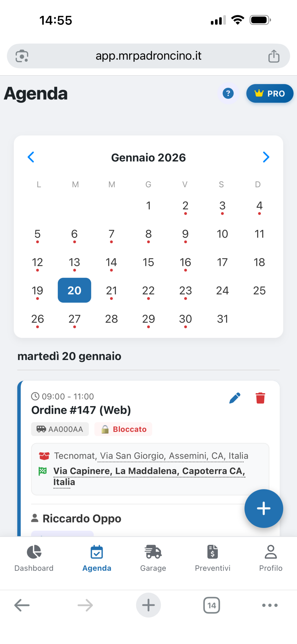
Task: Delete Ordine #147 with trash icon
Action: (260, 398)
